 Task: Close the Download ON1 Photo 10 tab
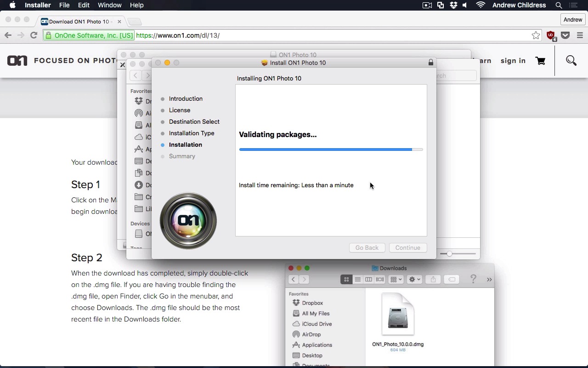click(x=119, y=22)
